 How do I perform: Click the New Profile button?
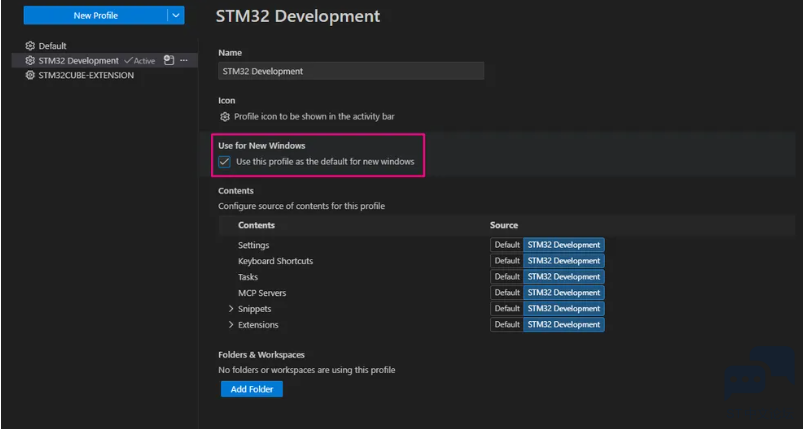tap(95, 15)
